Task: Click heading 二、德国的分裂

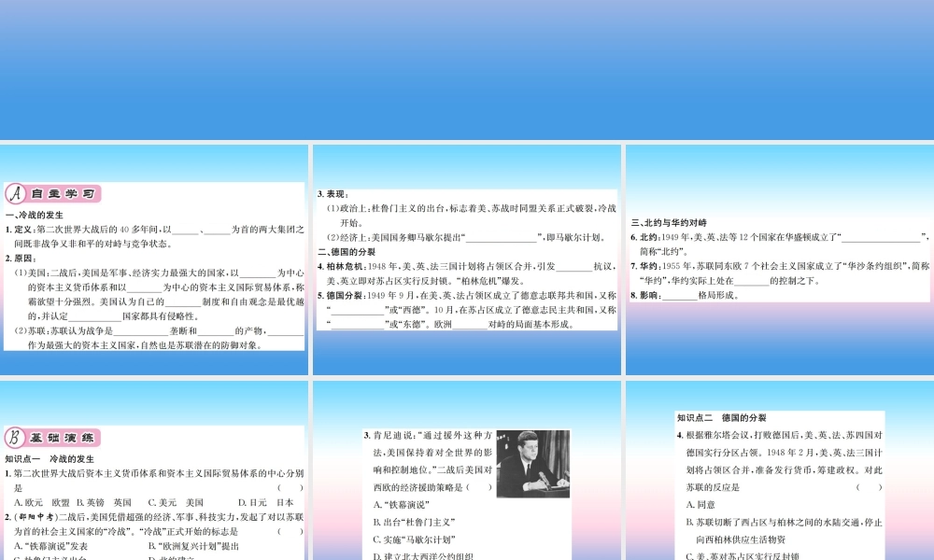Action: [x=347, y=252]
